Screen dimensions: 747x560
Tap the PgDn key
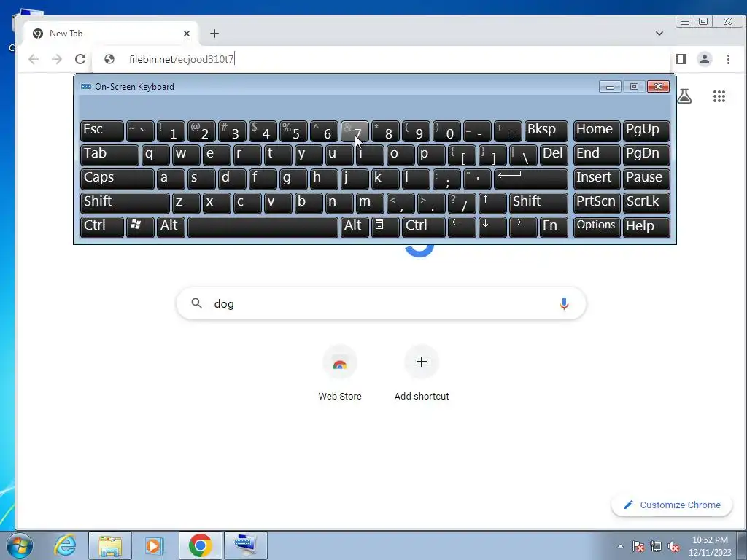tap(646, 155)
